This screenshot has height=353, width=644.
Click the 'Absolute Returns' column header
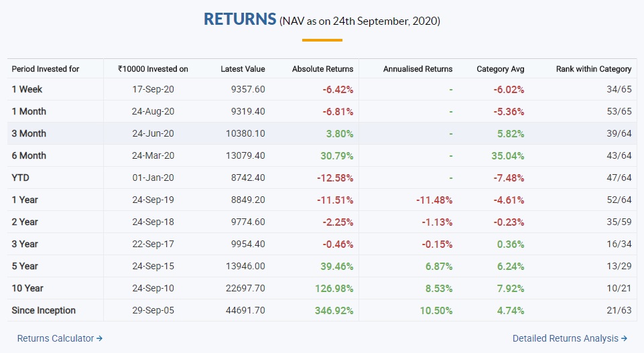click(x=322, y=69)
